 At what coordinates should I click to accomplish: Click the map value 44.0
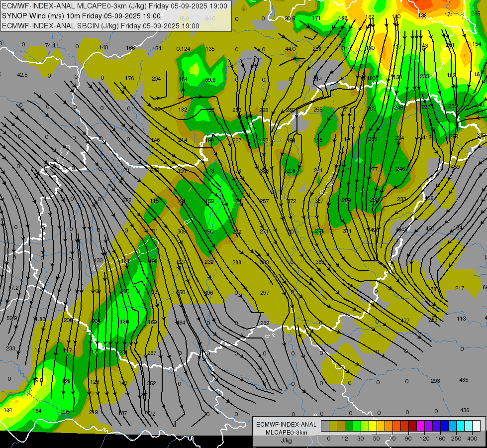[x=291, y=49]
